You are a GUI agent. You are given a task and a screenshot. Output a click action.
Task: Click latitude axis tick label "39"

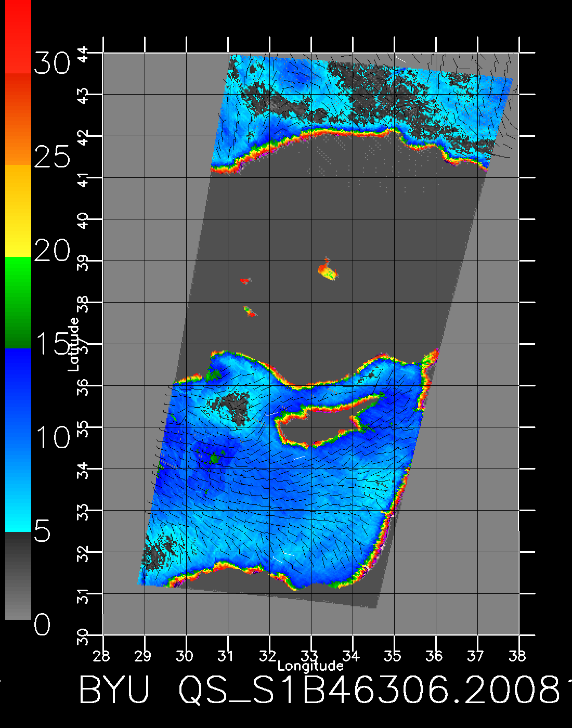pos(83,262)
